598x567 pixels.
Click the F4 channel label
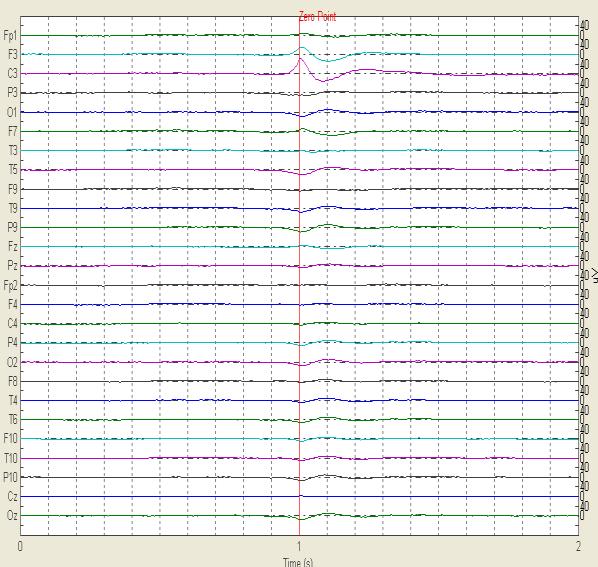click(x=13, y=304)
